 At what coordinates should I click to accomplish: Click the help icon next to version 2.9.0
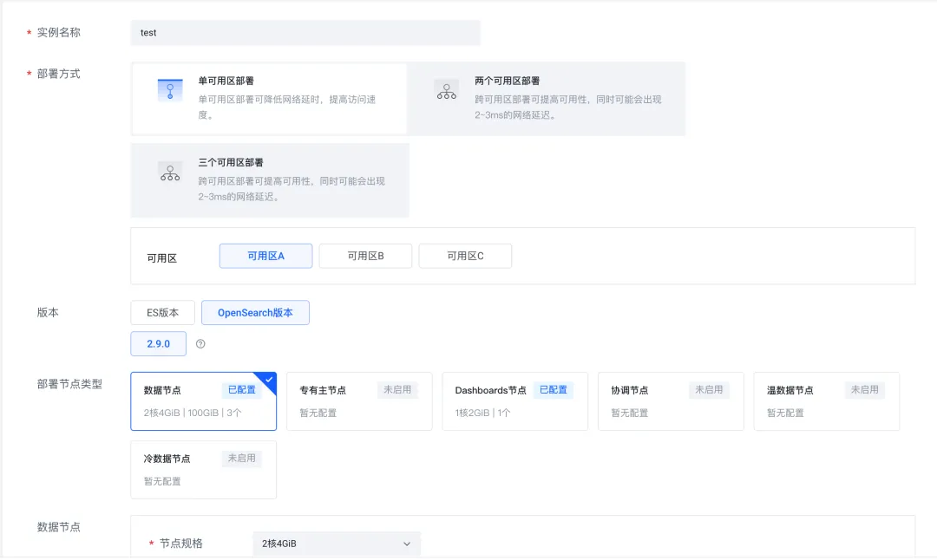point(200,344)
